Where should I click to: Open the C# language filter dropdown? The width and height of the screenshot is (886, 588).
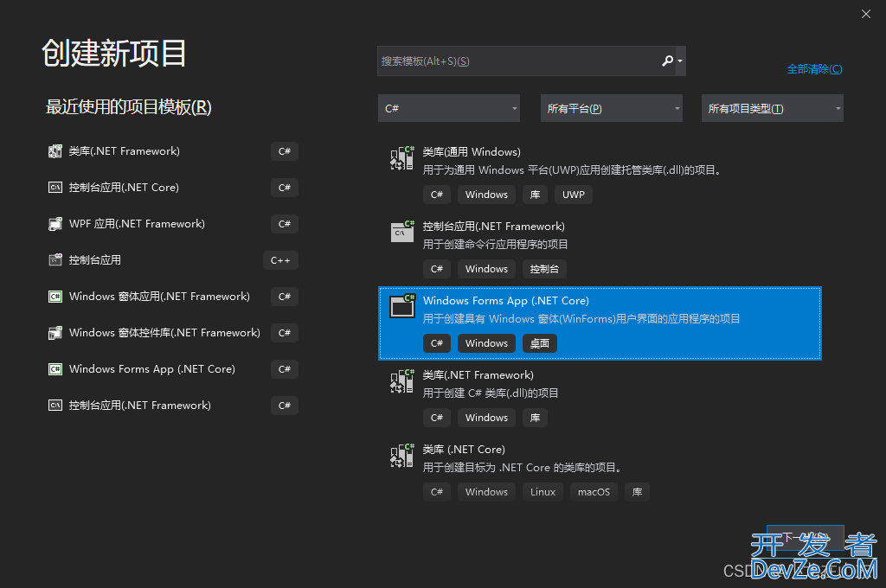click(x=450, y=109)
